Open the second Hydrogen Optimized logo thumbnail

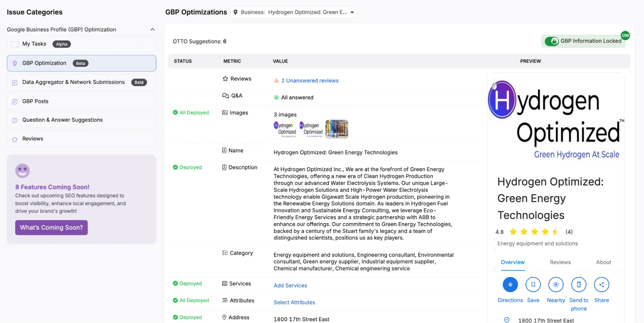[311, 129]
